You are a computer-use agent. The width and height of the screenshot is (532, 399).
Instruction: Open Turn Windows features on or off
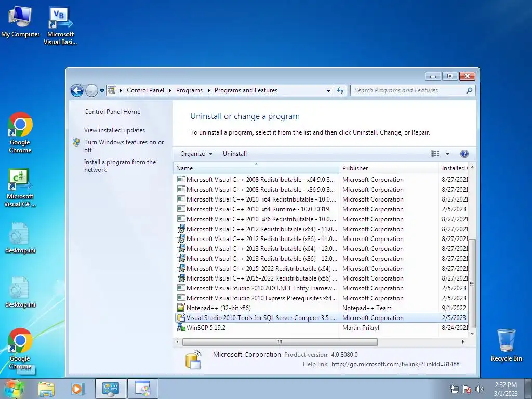coord(124,146)
